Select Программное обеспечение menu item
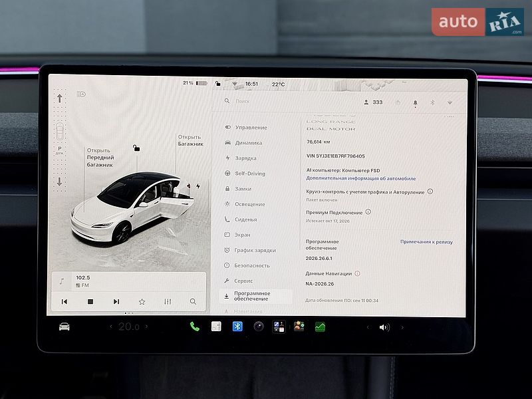The width and height of the screenshot is (532, 399). click(x=256, y=296)
